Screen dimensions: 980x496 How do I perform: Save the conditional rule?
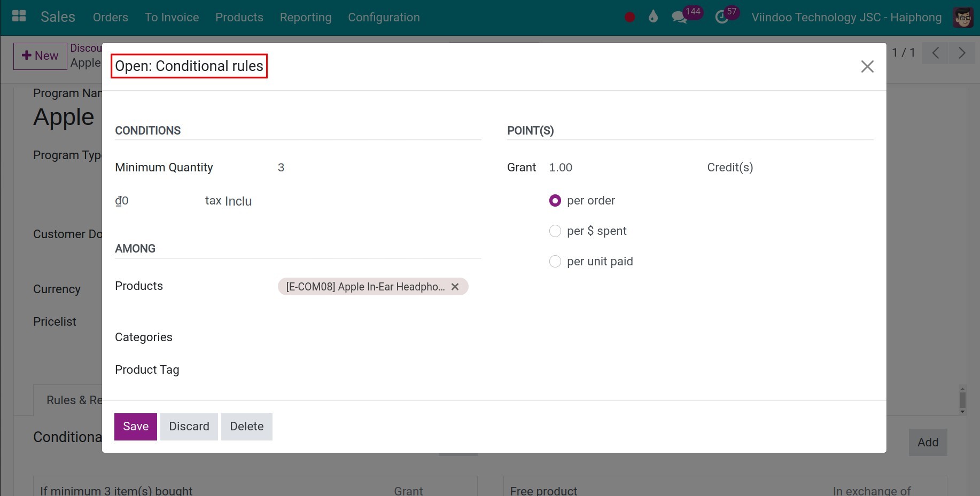(x=136, y=427)
